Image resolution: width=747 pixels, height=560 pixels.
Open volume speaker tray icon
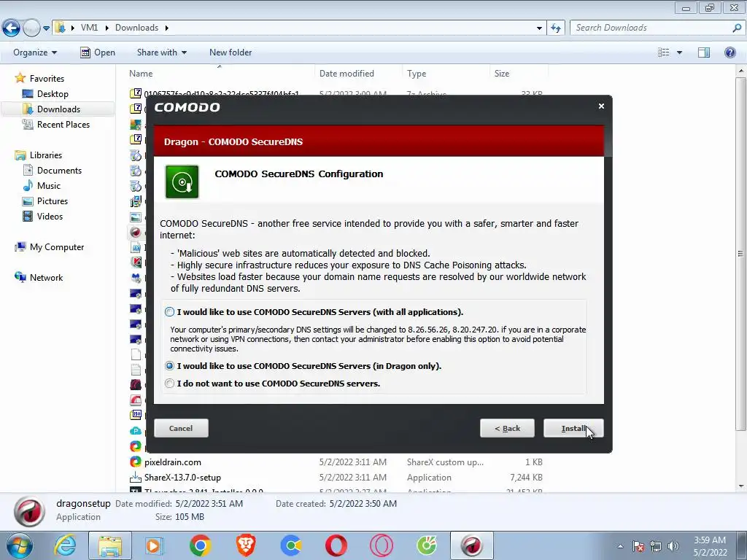(x=673, y=546)
